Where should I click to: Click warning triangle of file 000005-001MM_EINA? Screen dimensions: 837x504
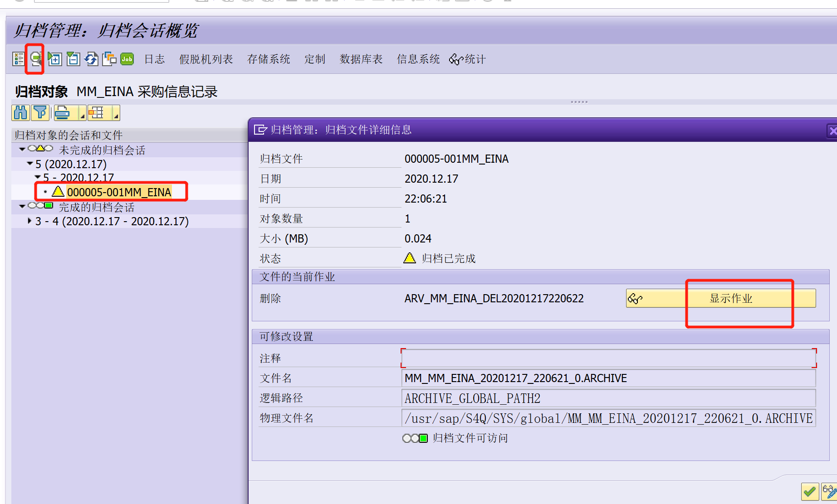(58, 191)
